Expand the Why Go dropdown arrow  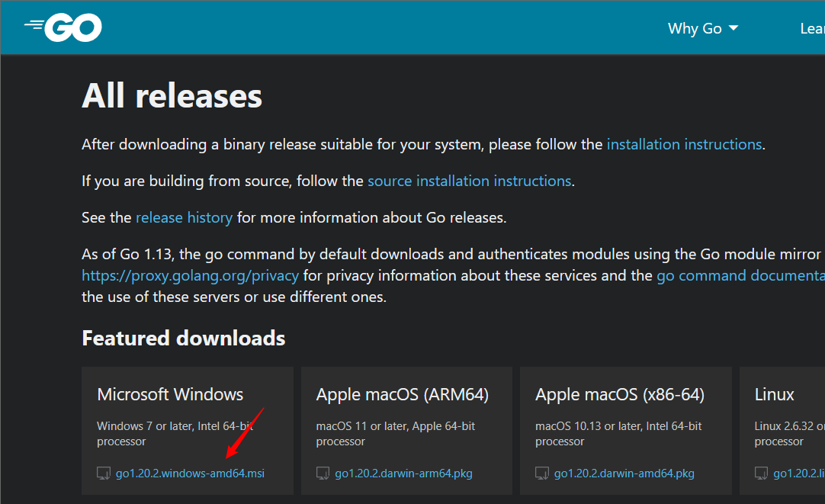734,28
